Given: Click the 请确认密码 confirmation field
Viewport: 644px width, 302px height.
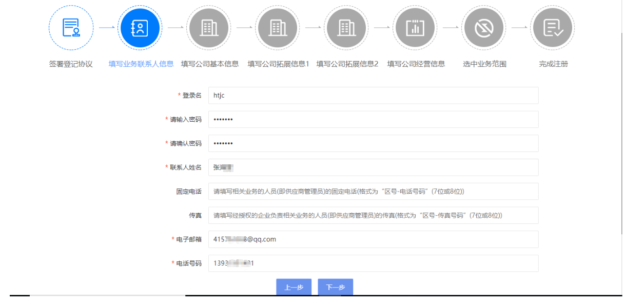Looking at the screenshot, I should pyautogui.click(x=373, y=143).
